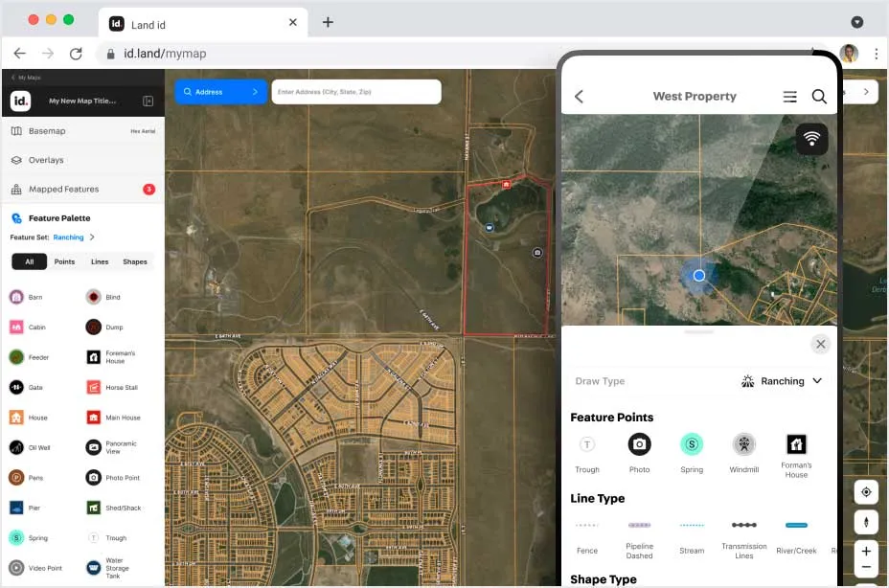889x588 pixels.
Task: Tap the Trough feature point on phone
Action: click(587, 444)
